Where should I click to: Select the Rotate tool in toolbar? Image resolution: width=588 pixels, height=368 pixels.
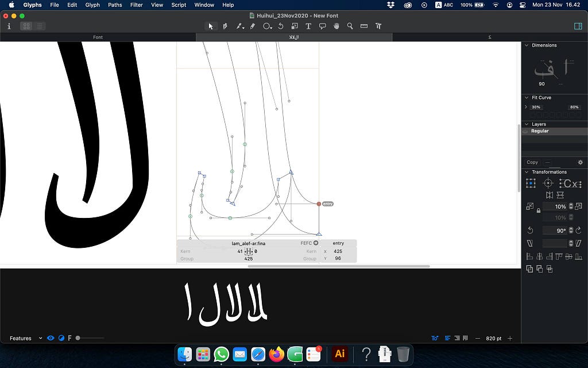point(280,26)
